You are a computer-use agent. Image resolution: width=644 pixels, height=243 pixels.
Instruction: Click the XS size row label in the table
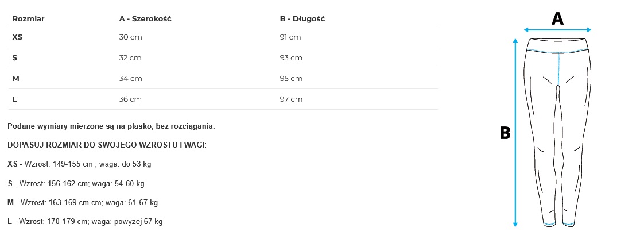pyautogui.click(x=17, y=37)
